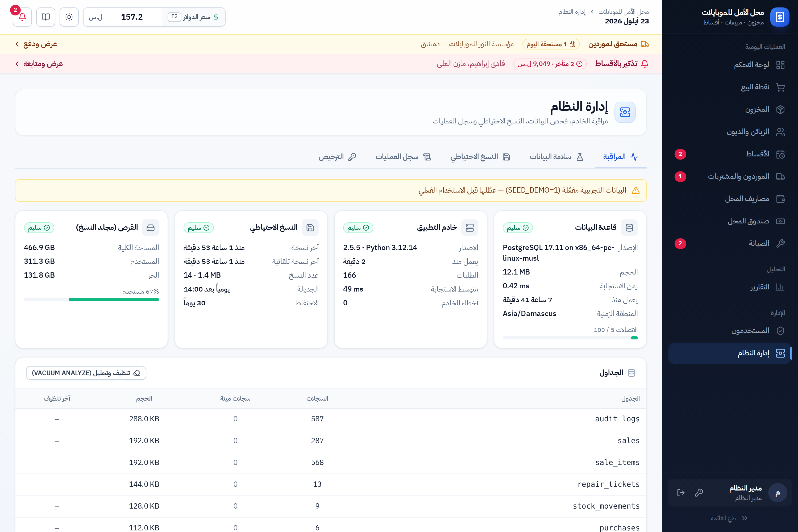Select إدارة النظام in sidebar
This screenshot has width=798, height=532.
(730, 353)
